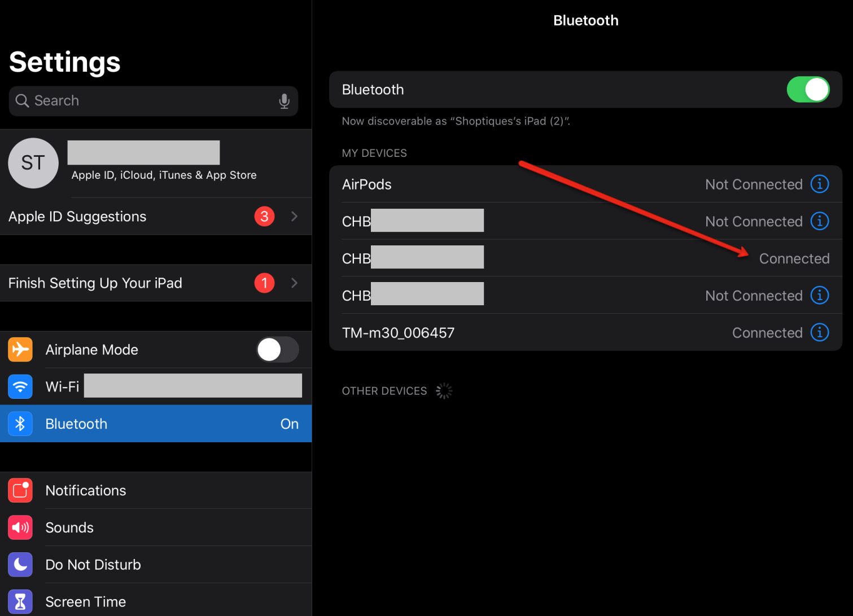Tap the loading spinner beside Other Devices

tap(444, 391)
